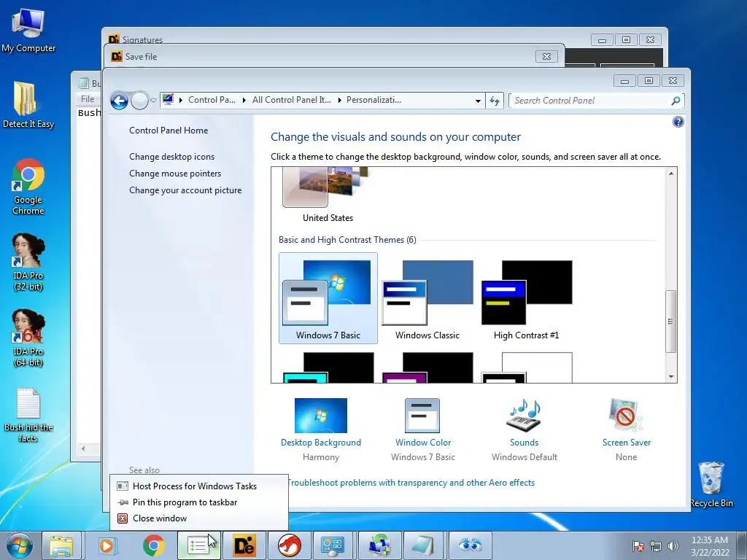This screenshot has width=747, height=560.
Task: Open the help question mark button
Action: (678, 122)
